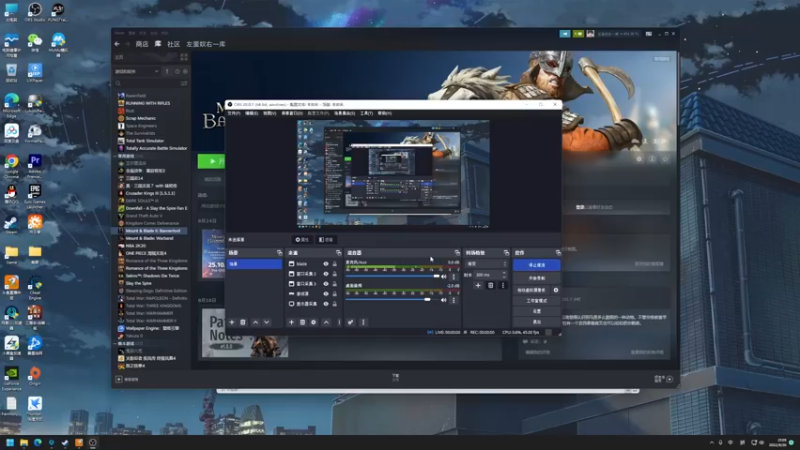Mute the first audio mixer channel
The width and height of the screenshot is (800, 450).
444,277
